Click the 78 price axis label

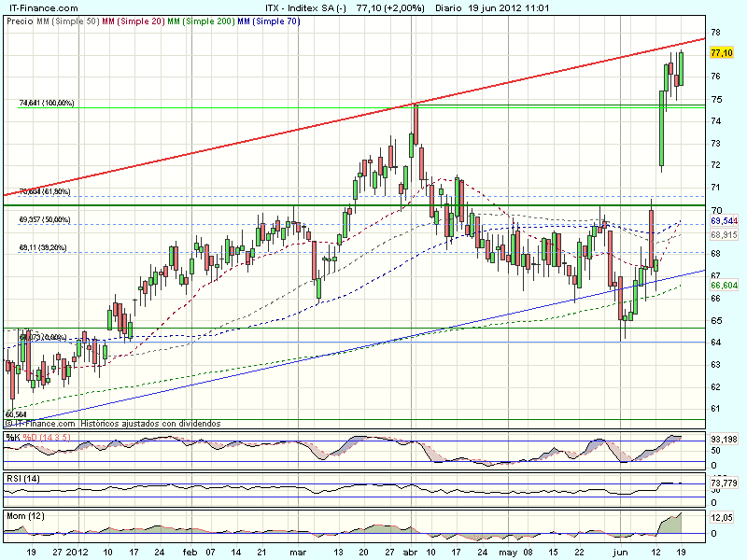pos(715,33)
